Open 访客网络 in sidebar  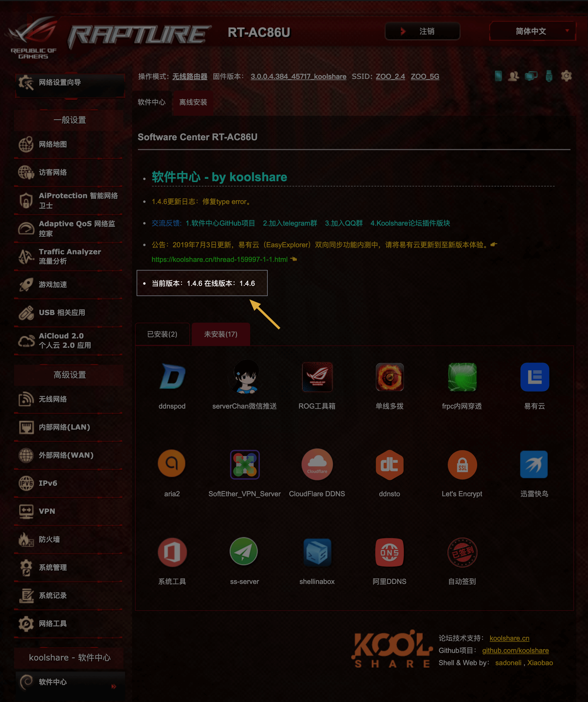point(68,172)
